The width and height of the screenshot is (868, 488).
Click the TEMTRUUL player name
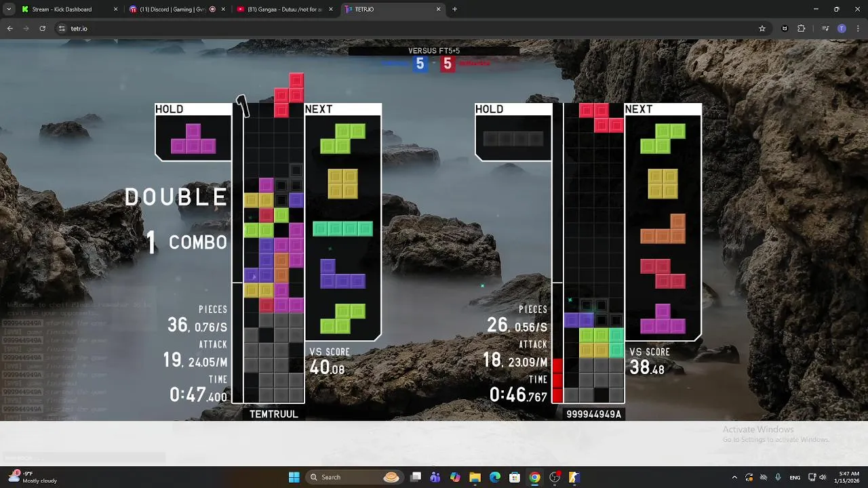click(274, 414)
